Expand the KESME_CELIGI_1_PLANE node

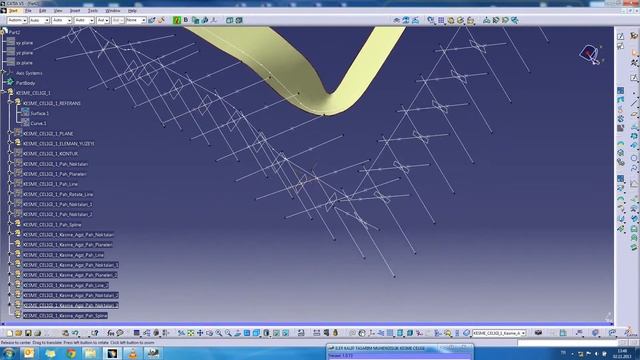tap(10, 133)
